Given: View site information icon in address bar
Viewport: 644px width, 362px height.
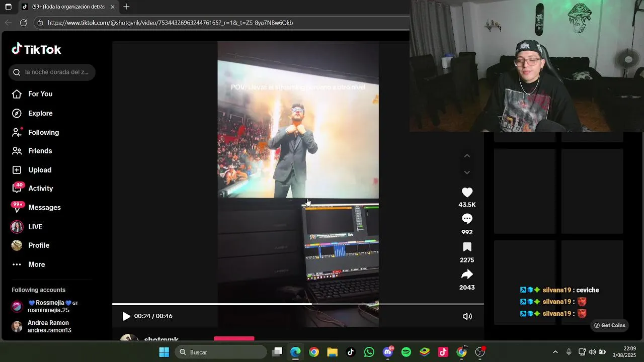Looking at the screenshot, I should [x=40, y=23].
